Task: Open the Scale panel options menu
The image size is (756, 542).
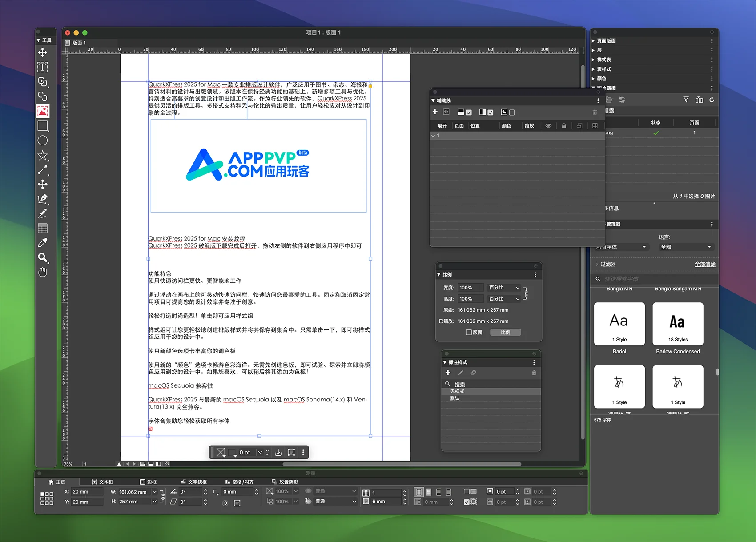Action: [x=535, y=275]
